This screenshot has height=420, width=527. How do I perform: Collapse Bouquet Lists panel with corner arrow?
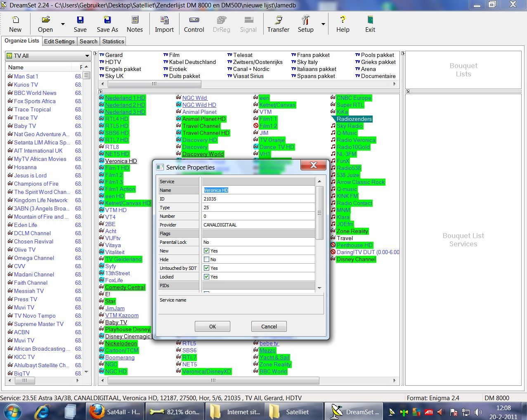click(x=403, y=54)
